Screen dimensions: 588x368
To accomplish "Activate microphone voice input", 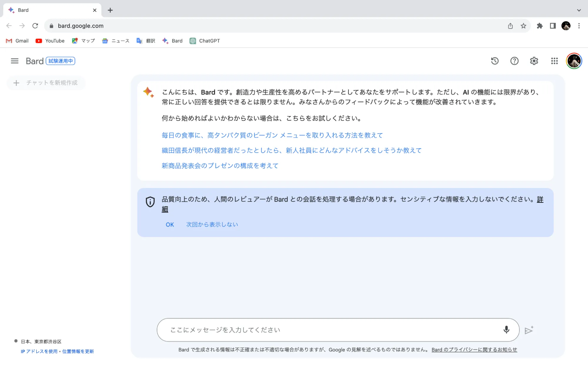I will click(506, 330).
